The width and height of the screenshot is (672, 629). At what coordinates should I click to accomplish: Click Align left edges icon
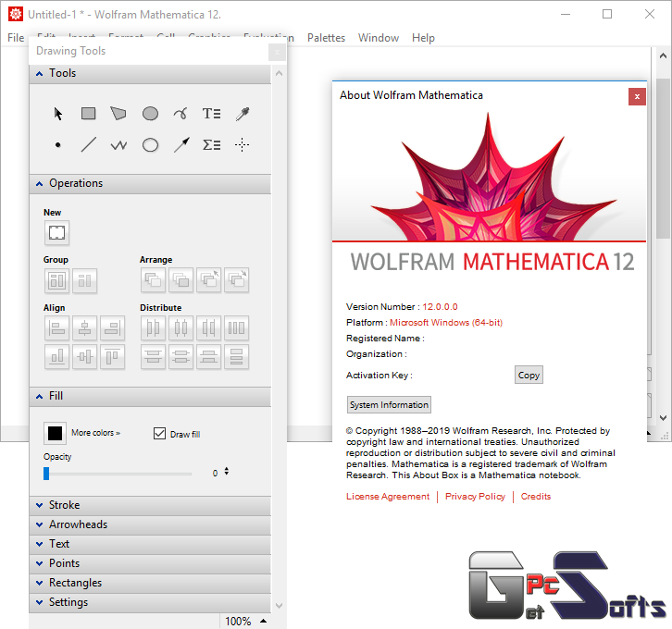point(56,328)
